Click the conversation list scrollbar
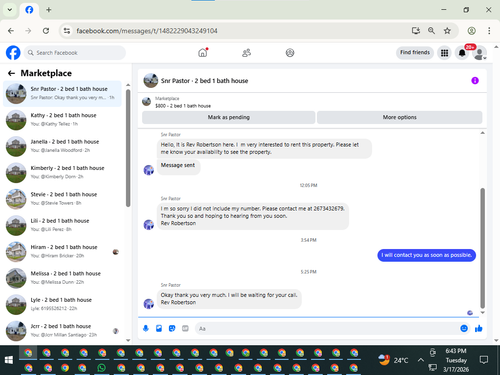The width and height of the screenshot is (500, 375). [128, 148]
